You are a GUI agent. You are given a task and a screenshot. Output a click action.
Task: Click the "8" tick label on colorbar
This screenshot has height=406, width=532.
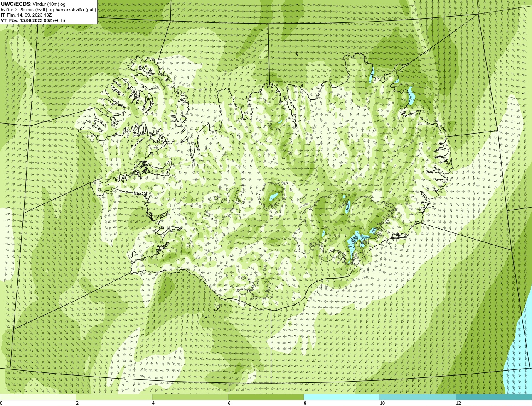click(x=305, y=403)
